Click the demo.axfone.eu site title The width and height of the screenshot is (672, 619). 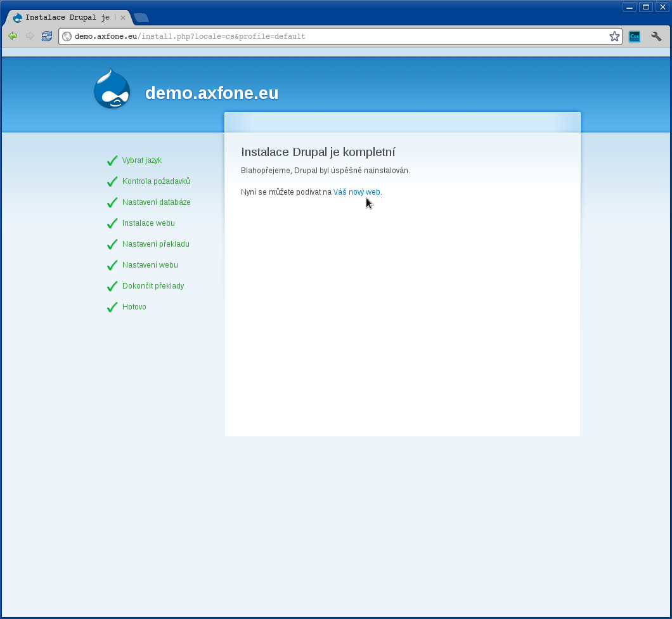[212, 93]
